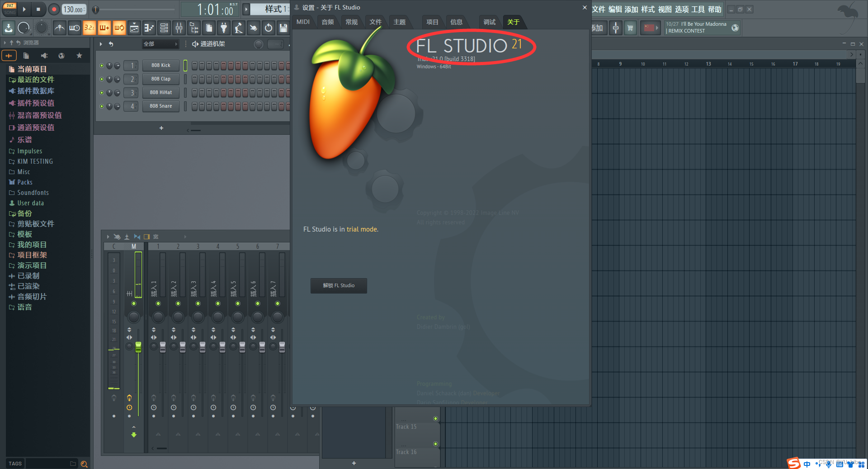Expand the 模板 browser folder
The width and height of the screenshot is (868, 469).
point(21,234)
